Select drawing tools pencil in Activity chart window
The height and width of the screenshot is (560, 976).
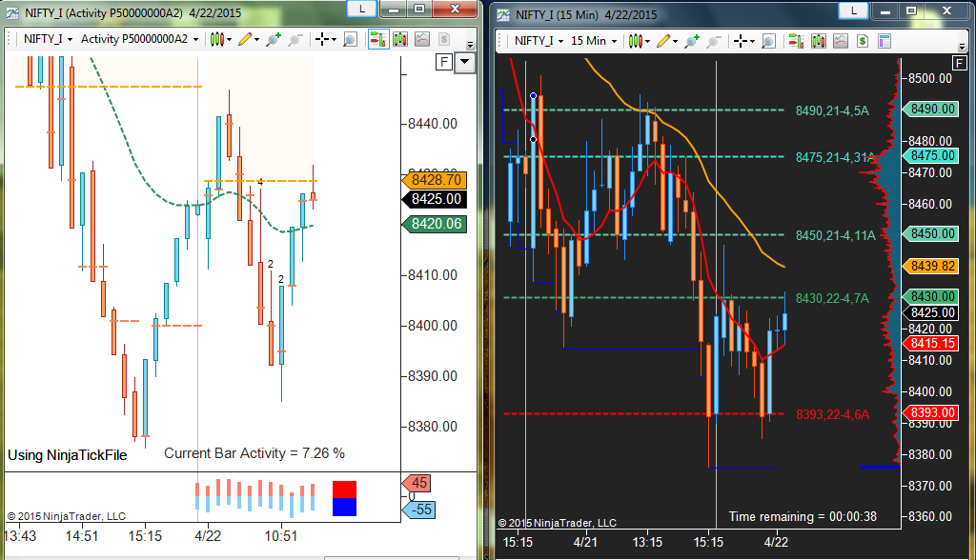(x=245, y=39)
